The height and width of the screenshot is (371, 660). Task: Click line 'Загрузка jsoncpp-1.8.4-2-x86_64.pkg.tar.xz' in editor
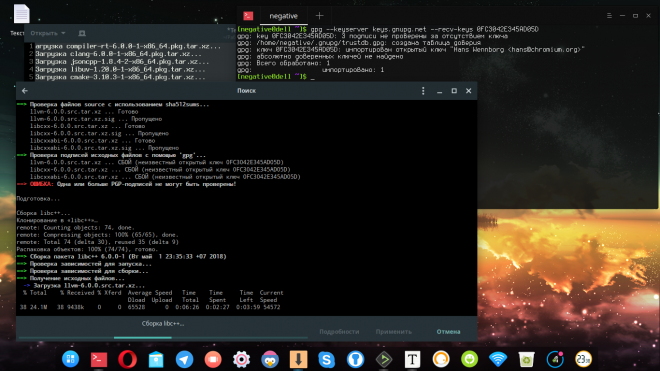(x=122, y=61)
